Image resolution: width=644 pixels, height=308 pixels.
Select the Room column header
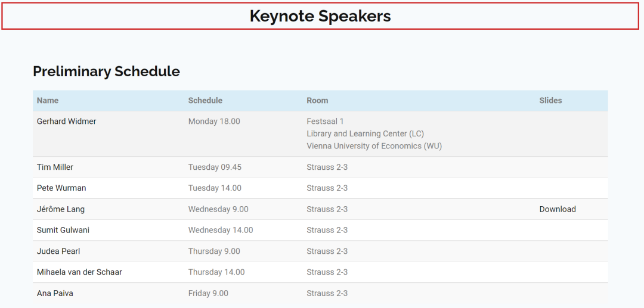317,101
